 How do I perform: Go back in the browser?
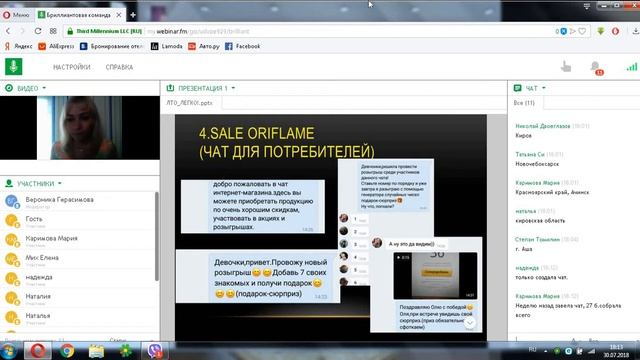[8, 31]
